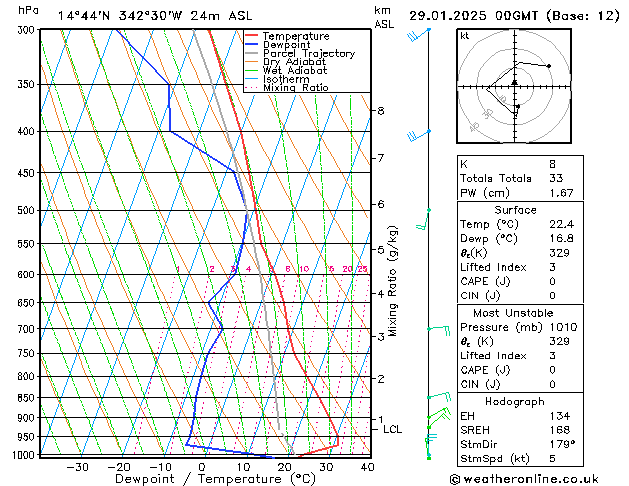
Task: Click the LCL marker label
Action: (x=392, y=429)
